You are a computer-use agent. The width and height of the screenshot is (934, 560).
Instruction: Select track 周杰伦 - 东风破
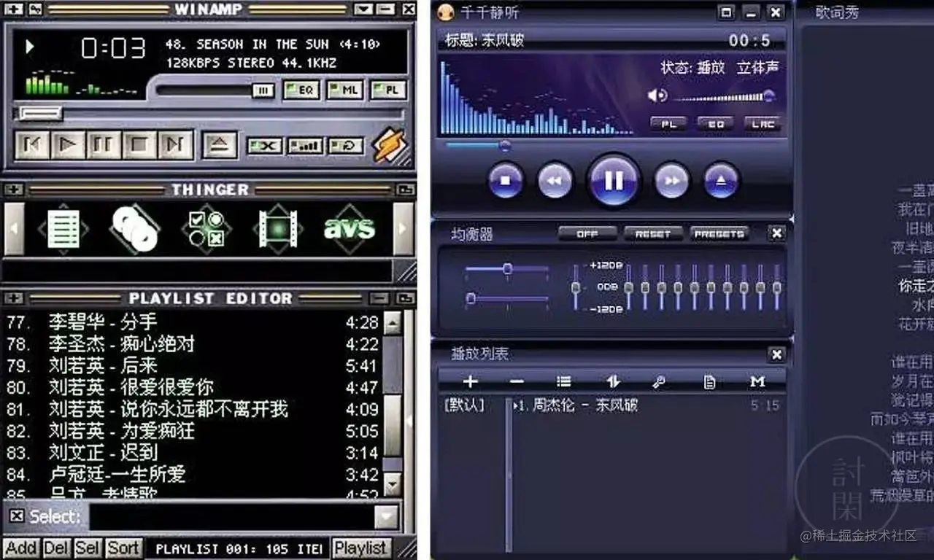[x=647, y=405]
